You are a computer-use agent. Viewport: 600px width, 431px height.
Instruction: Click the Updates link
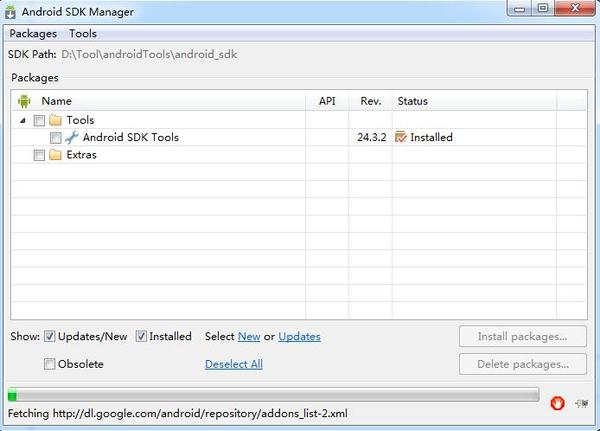299,336
